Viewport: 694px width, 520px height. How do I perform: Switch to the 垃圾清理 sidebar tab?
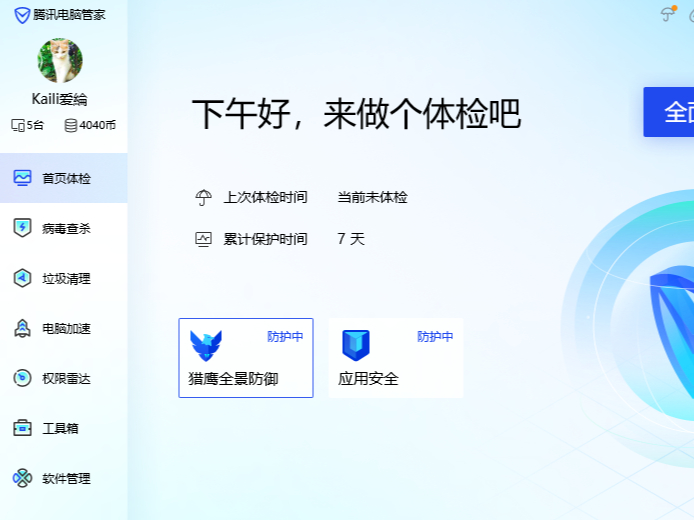(x=64, y=278)
